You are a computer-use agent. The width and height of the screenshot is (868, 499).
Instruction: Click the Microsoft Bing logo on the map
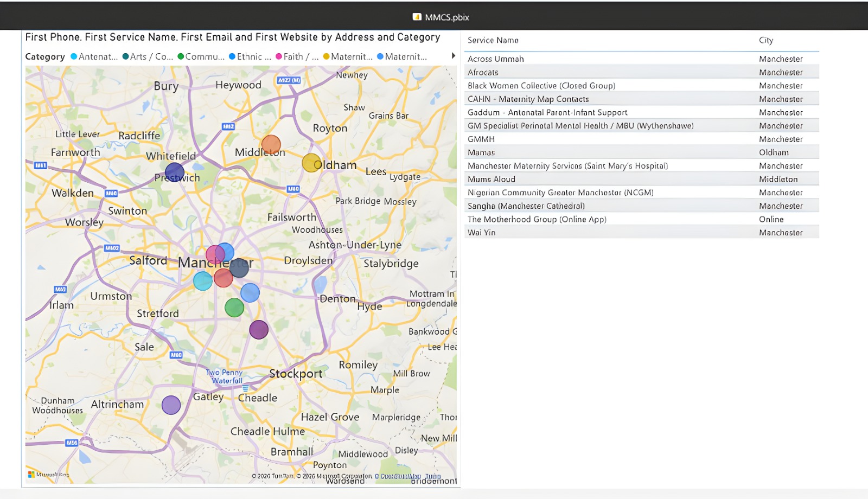click(48, 475)
